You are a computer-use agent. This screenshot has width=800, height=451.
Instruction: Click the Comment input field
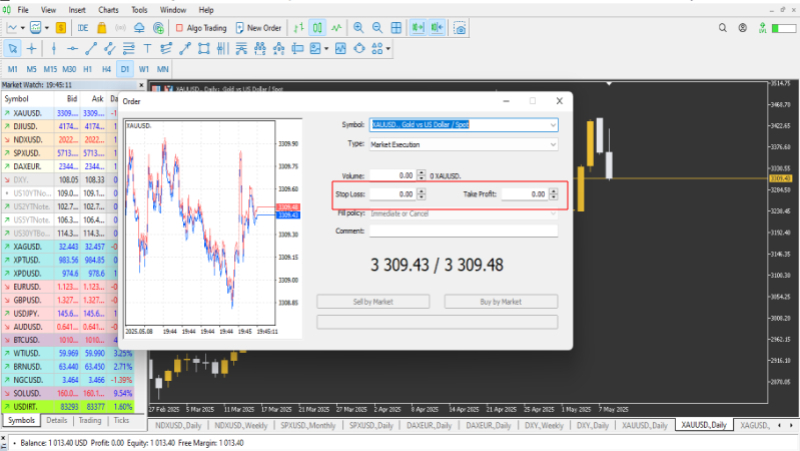tap(463, 231)
